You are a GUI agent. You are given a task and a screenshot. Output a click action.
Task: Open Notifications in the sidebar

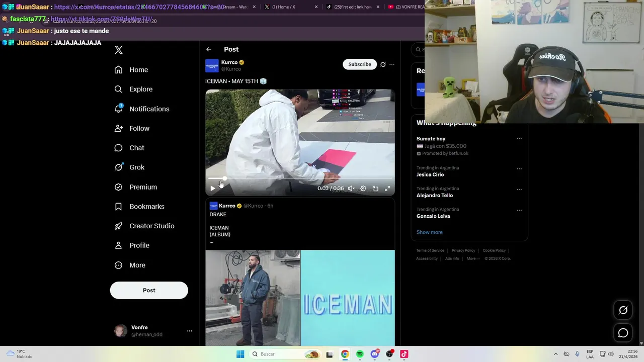coord(142,109)
